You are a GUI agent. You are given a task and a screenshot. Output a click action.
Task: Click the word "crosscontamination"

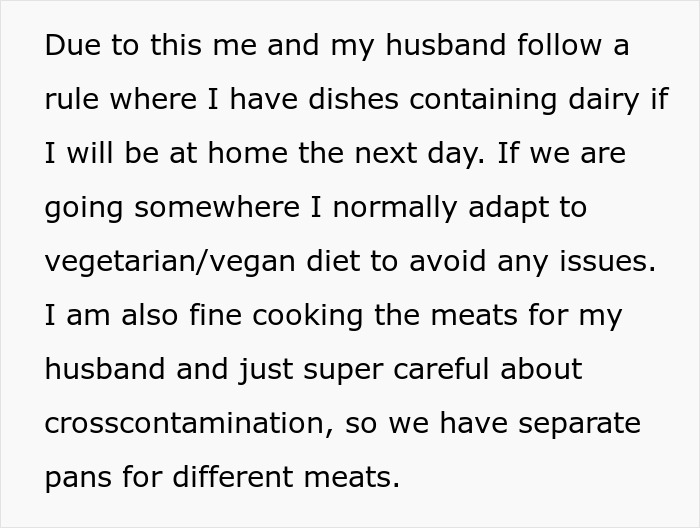click(x=186, y=424)
